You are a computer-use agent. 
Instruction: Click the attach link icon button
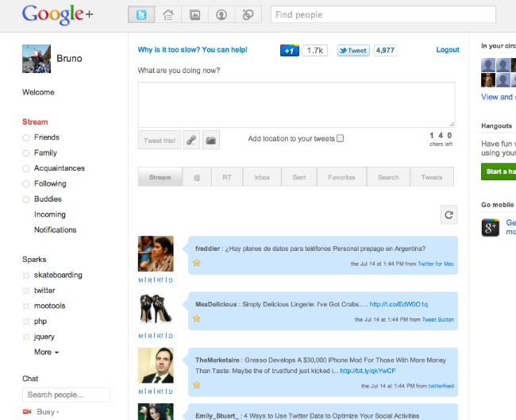191,141
